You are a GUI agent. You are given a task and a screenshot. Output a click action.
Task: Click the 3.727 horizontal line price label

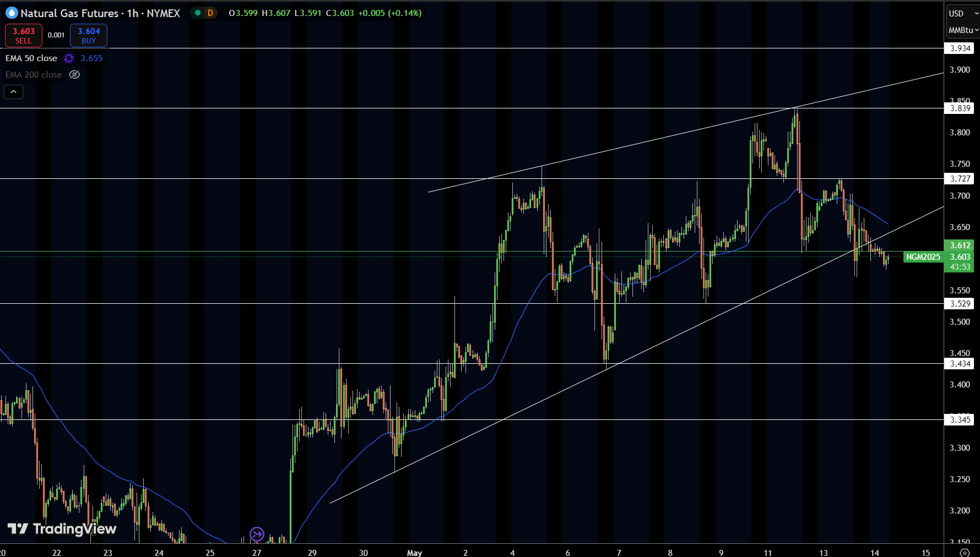point(960,179)
